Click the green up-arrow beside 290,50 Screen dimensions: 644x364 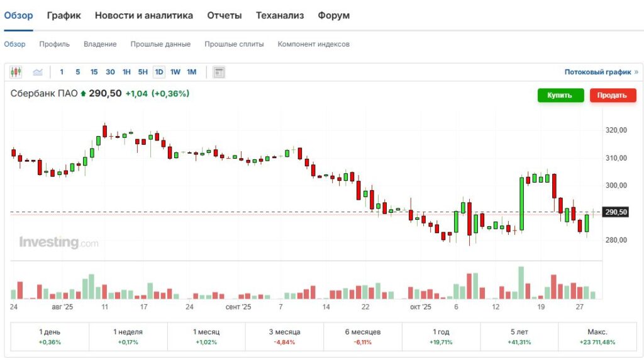(83, 94)
